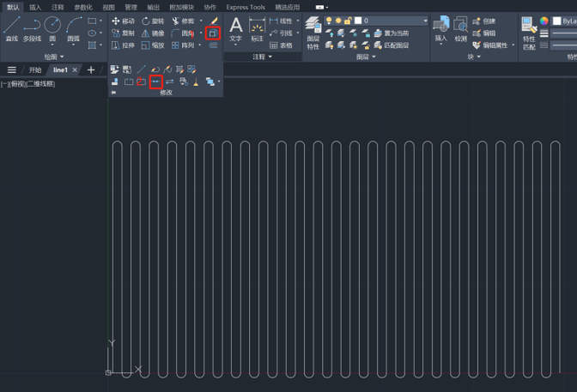Viewport: 577px width, 392px height.
Task: Click the Edit Attributes (编辑属性) button
Action: [x=490, y=45]
